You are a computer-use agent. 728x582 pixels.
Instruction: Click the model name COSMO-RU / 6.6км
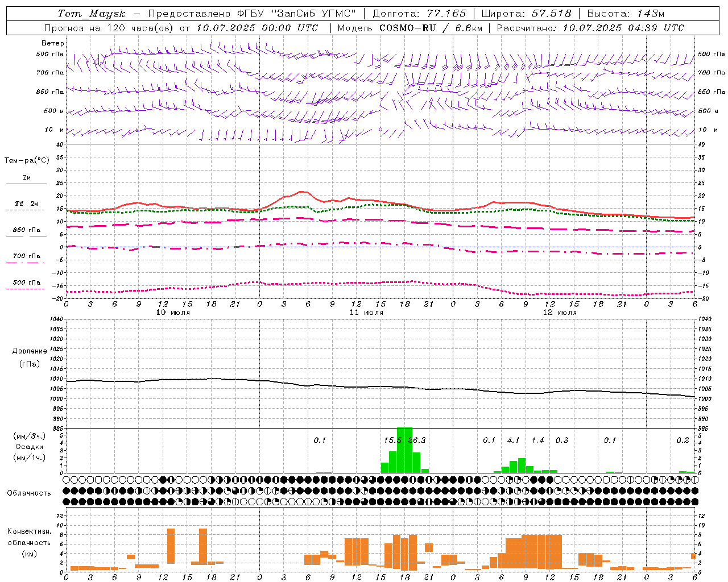[x=431, y=28]
